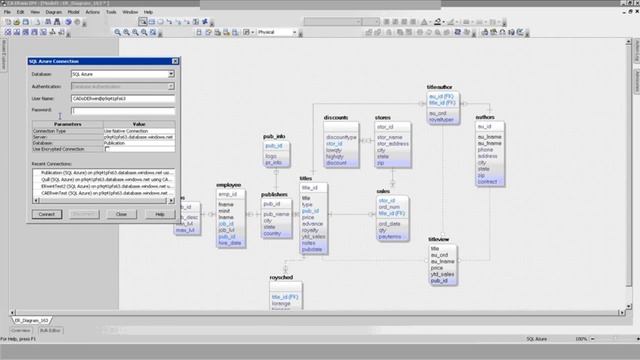Click the fill color bucket icon
This screenshot has height=360, width=640.
(x=438, y=22)
